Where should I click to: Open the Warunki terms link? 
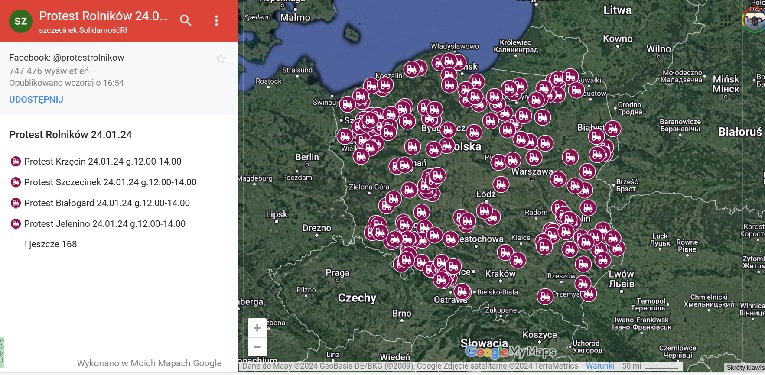click(596, 366)
